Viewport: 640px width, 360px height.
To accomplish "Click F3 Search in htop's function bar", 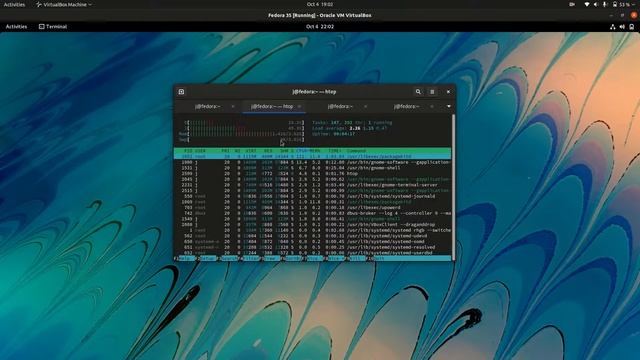I will click(228, 258).
